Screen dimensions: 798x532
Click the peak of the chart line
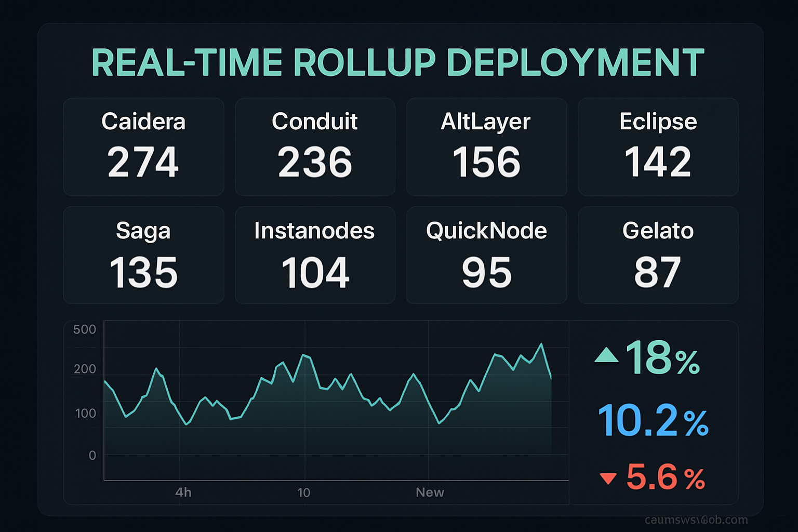tap(542, 343)
